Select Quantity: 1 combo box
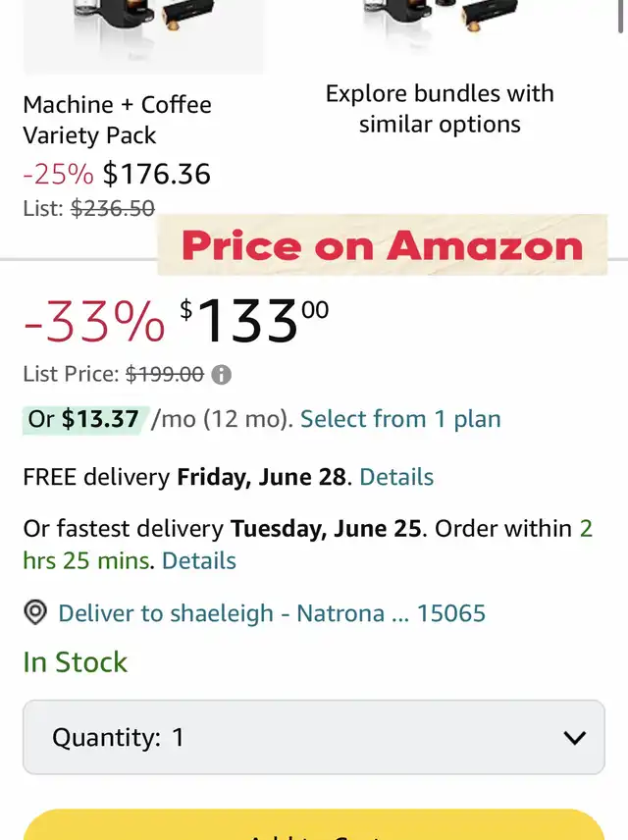The image size is (628, 840). click(314, 737)
